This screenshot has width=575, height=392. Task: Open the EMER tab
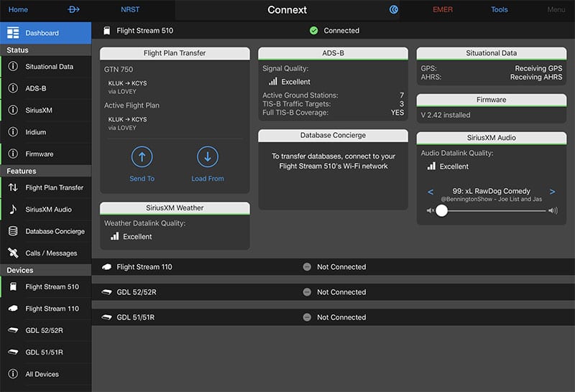click(443, 9)
